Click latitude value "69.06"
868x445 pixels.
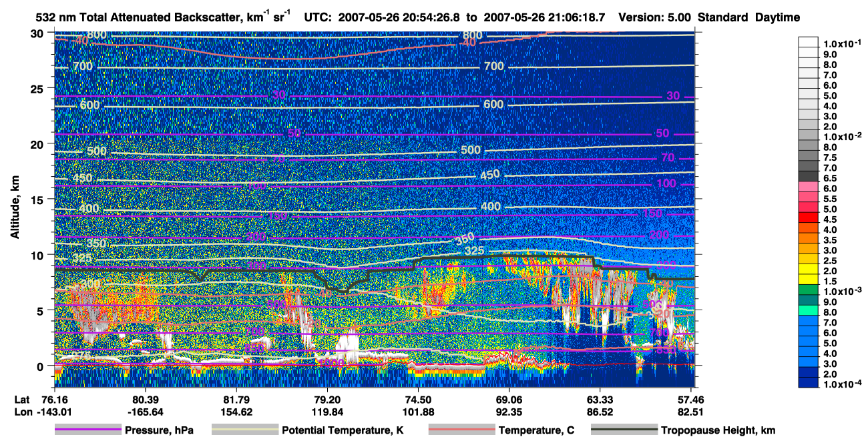tap(509, 399)
